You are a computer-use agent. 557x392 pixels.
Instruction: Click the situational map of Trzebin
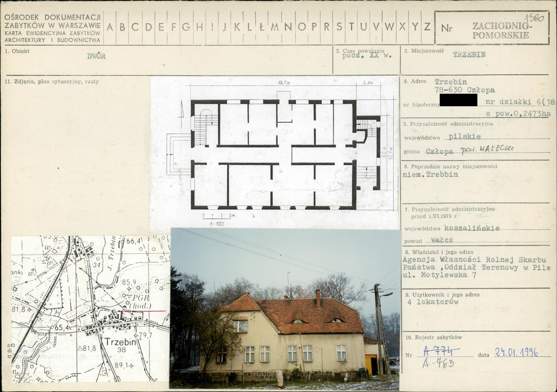[91, 308]
